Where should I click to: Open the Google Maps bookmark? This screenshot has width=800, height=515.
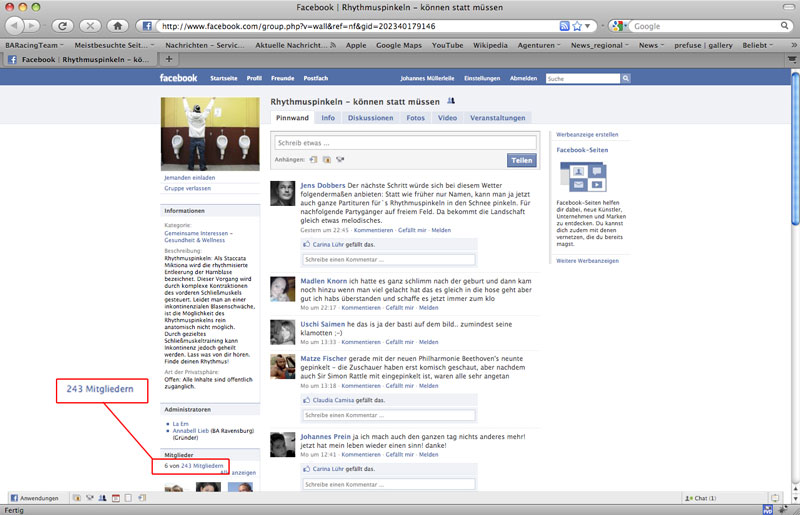click(398, 45)
